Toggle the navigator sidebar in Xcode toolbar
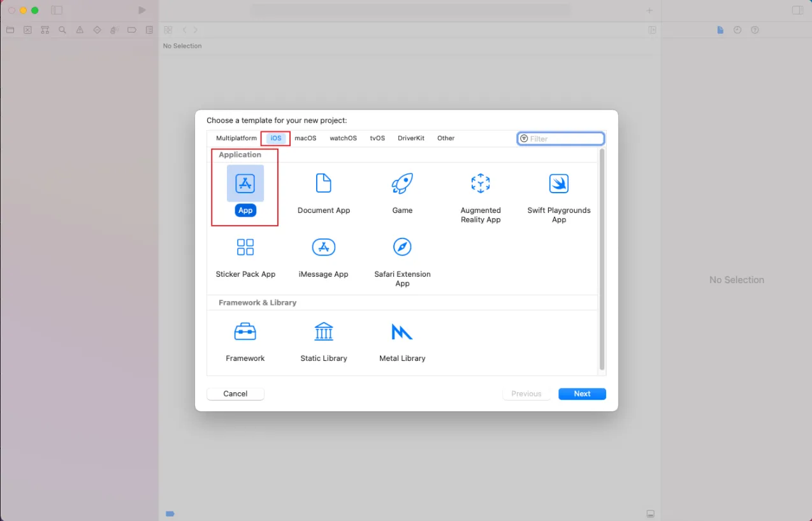 [x=57, y=10]
